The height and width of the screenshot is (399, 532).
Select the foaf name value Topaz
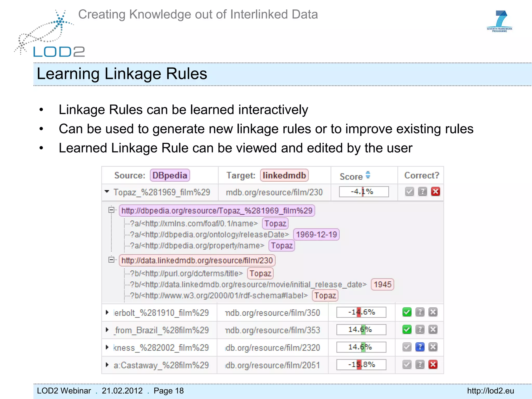(275, 223)
